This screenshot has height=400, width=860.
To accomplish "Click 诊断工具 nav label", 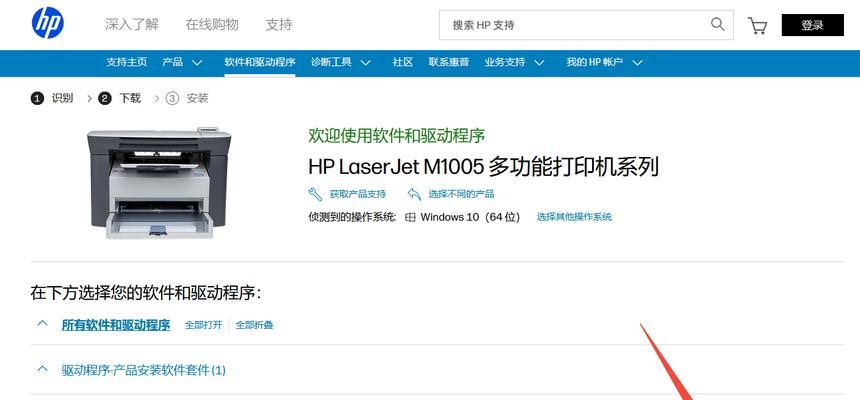I will coord(331,63).
